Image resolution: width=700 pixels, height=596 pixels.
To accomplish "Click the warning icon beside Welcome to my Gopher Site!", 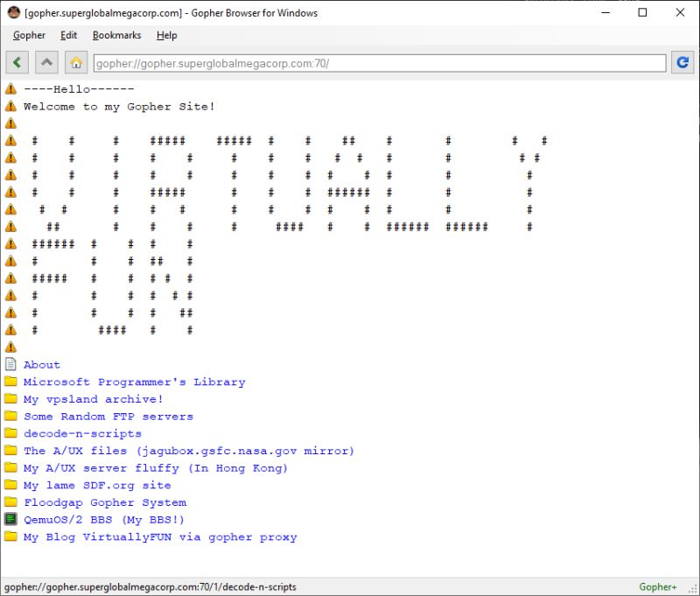I will click(x=10, y=106).
